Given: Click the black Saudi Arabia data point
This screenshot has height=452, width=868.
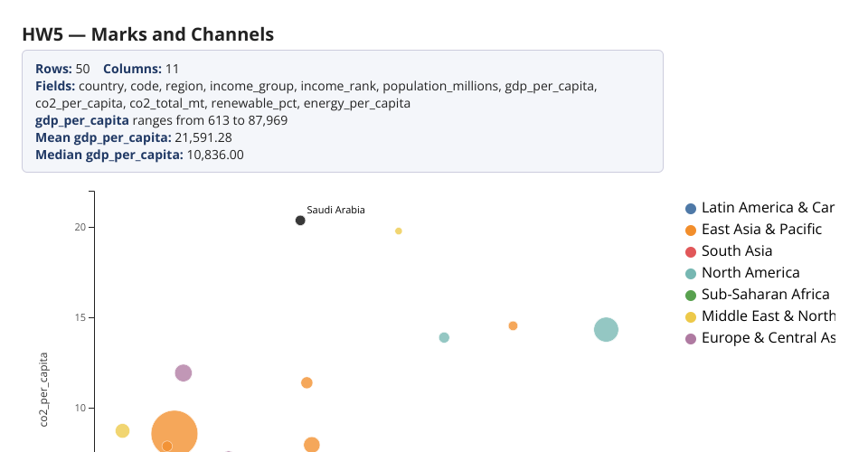Looking at the screenshot, I should 300,221.
